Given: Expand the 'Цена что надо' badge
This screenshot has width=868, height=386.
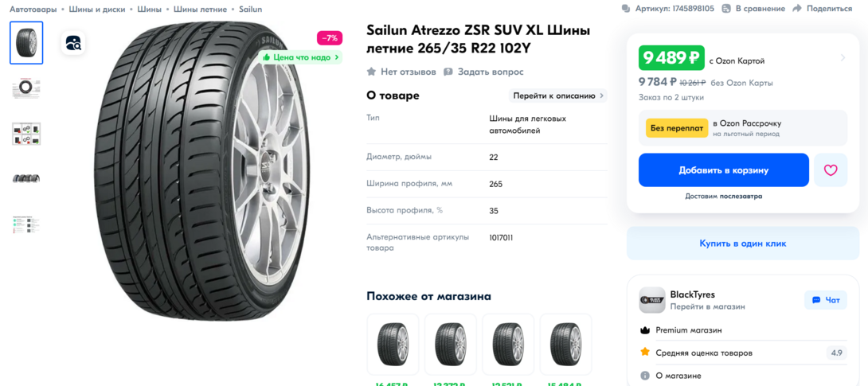Looking at the screenshot, I should point(300,57).
